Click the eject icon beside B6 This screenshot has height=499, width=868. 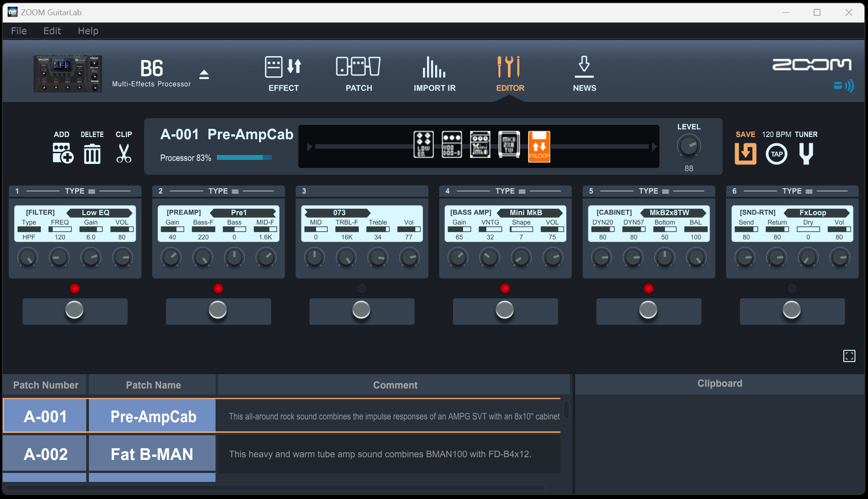[204, 74]
